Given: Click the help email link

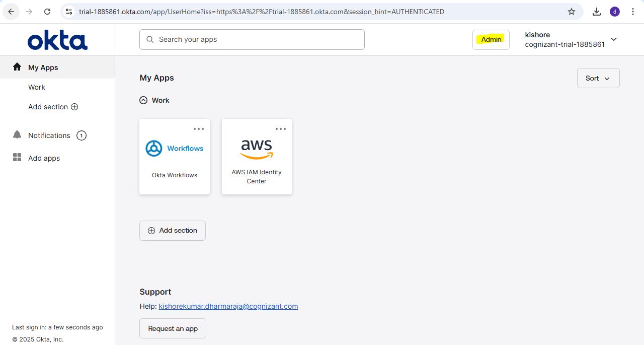Looking at the screenshot, I should [228, 306].
